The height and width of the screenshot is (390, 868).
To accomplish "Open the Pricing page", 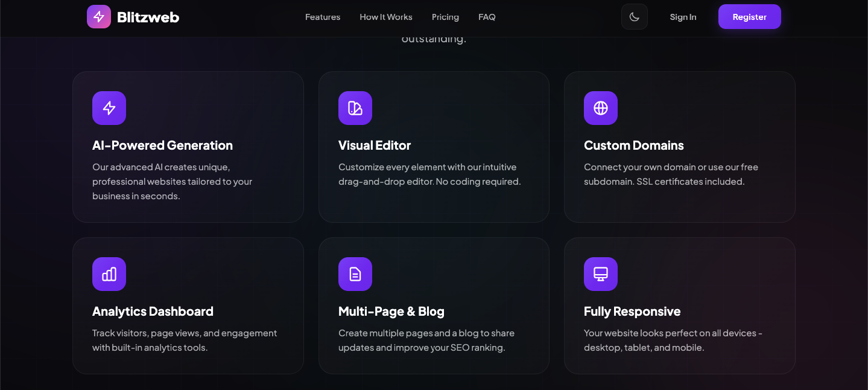I will [445, 17].
